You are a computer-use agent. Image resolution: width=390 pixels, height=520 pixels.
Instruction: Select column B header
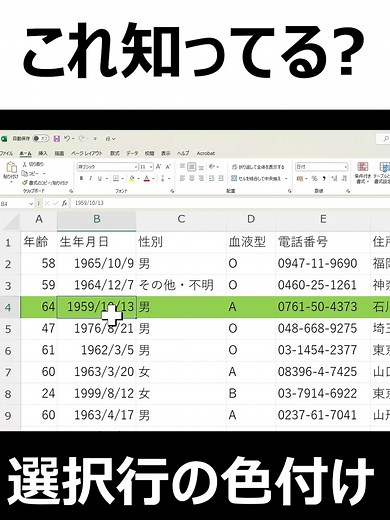(x=96, y=219)
